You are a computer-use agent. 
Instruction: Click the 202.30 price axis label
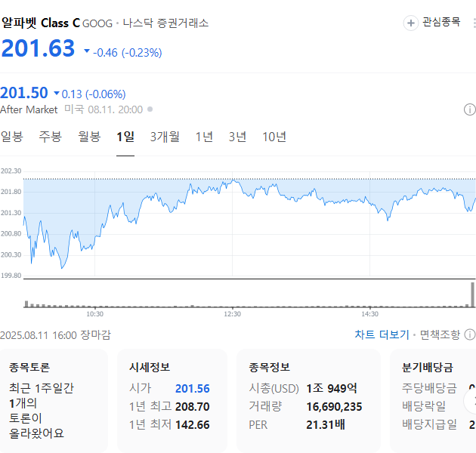11,171
